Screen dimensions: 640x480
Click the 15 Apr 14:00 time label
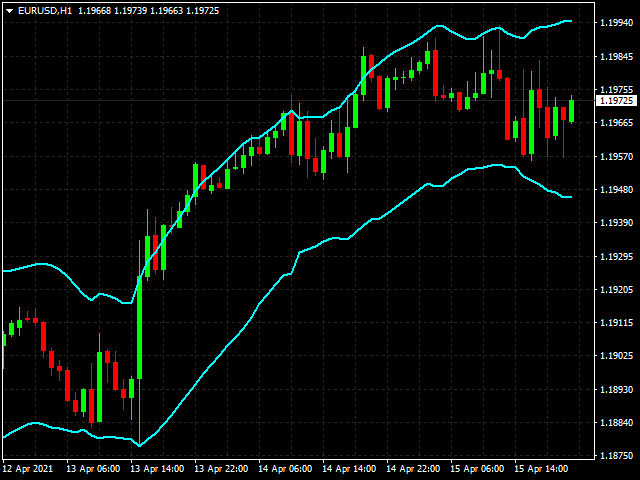point(542,469)
